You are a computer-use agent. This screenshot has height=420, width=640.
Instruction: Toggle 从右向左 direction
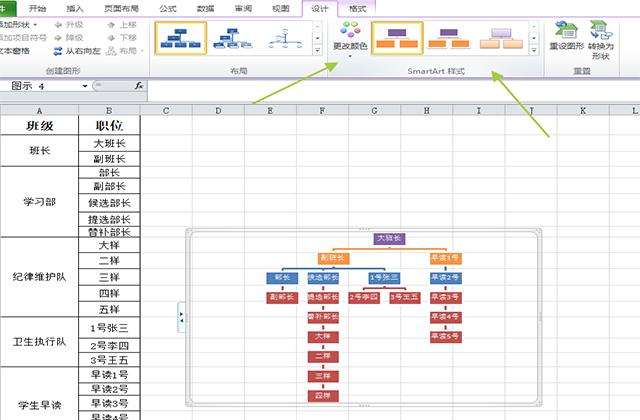pos(77,51)
